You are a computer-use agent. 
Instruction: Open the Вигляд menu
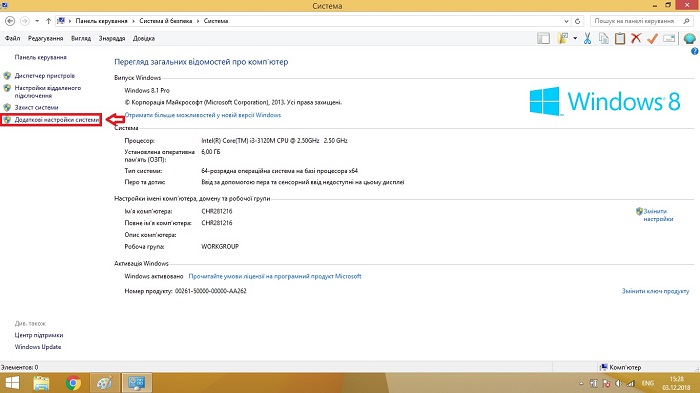click(81, 38)
